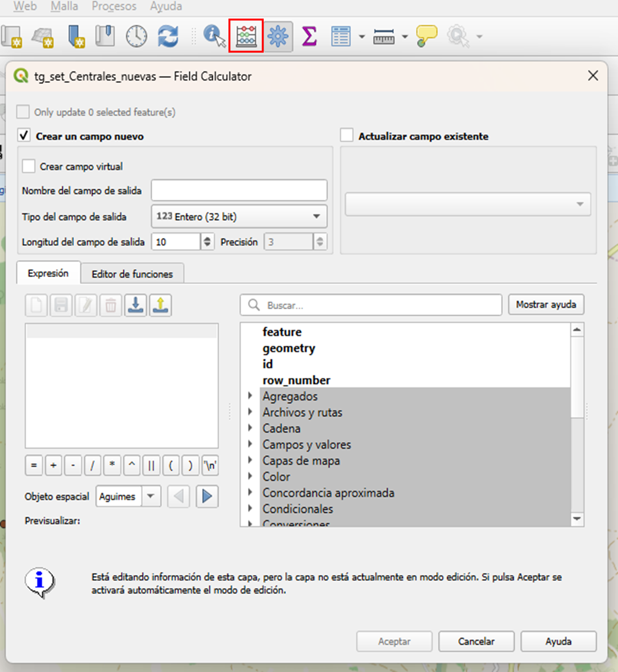618x672 pixels.
Task: Open the Temporal Controller clock icon
Action: 136,36
